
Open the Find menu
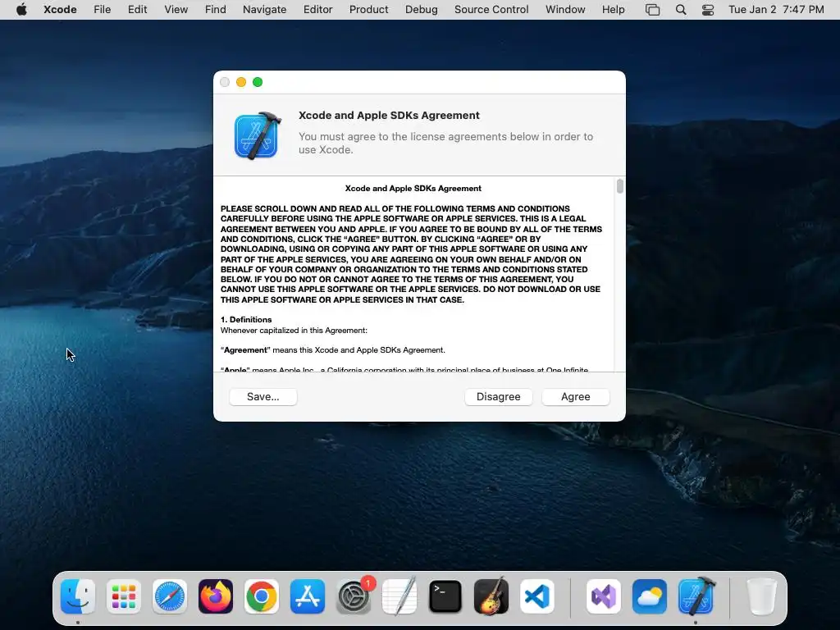pyautogui.click(x=216, y=10)
